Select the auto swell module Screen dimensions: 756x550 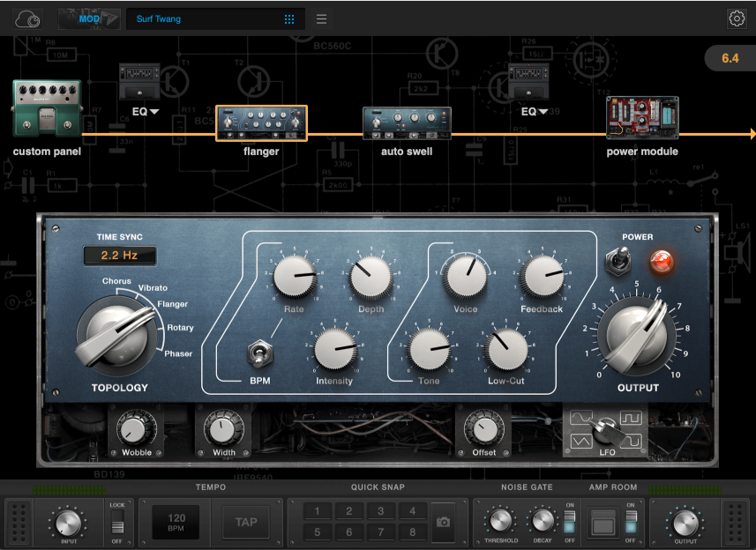tap(407, 123)
